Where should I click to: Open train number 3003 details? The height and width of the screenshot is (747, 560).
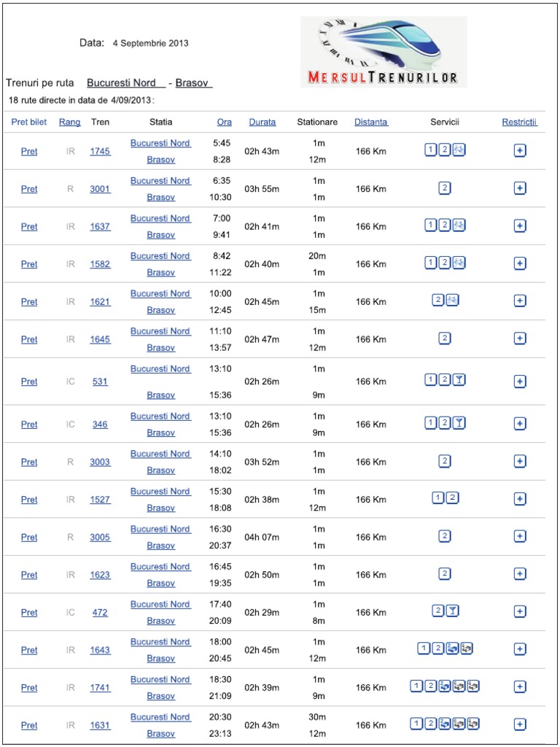tap(100, 462)
